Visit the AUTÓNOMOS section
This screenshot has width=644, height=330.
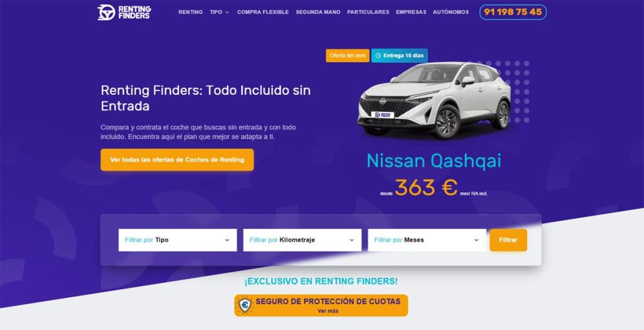click(x=450, y=13)
